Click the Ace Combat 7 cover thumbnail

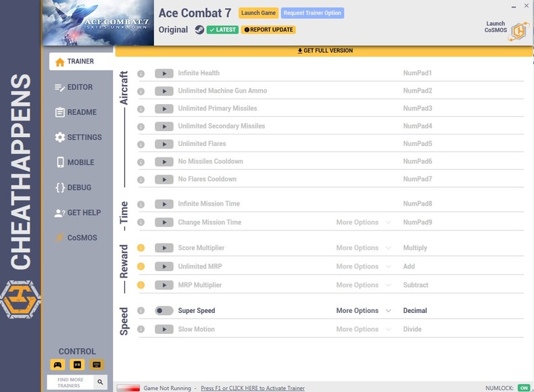pos(98,23)
